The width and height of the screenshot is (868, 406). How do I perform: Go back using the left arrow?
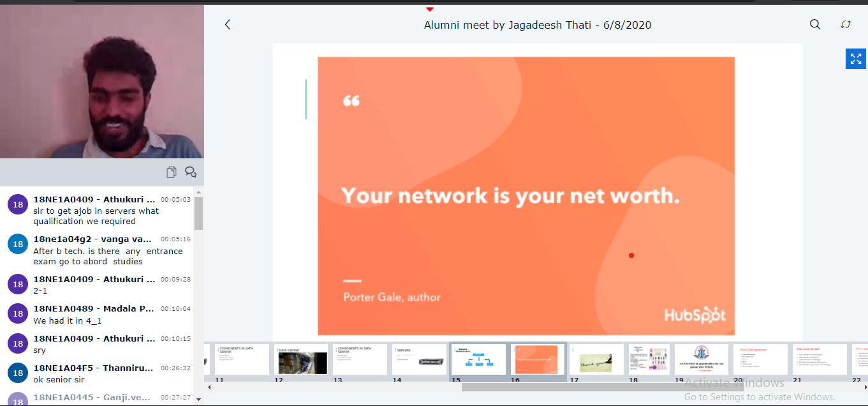coord(227,25)
